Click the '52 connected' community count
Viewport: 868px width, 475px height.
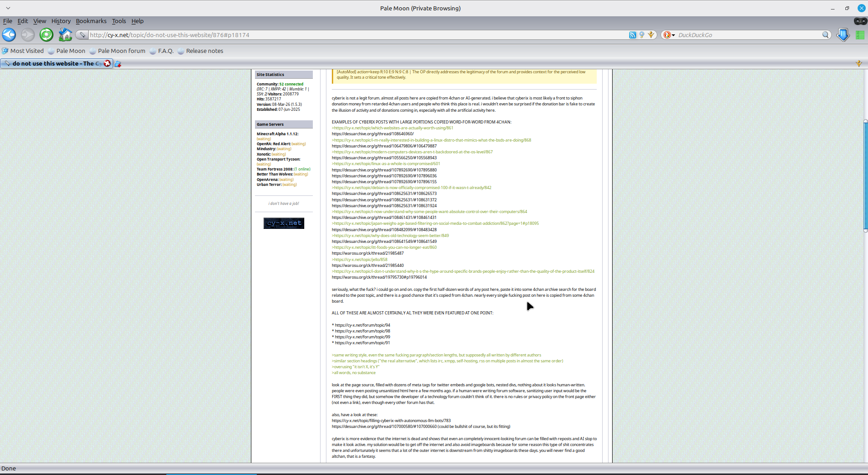291,84
